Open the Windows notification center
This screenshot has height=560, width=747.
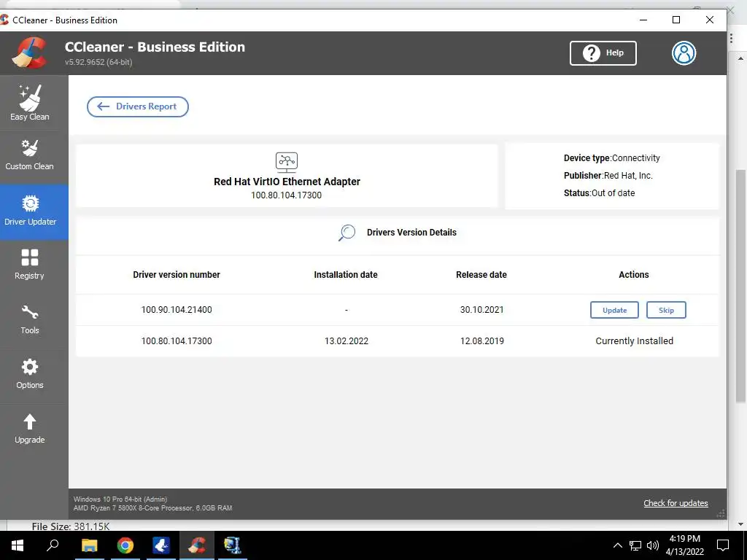tap(723, 545)
